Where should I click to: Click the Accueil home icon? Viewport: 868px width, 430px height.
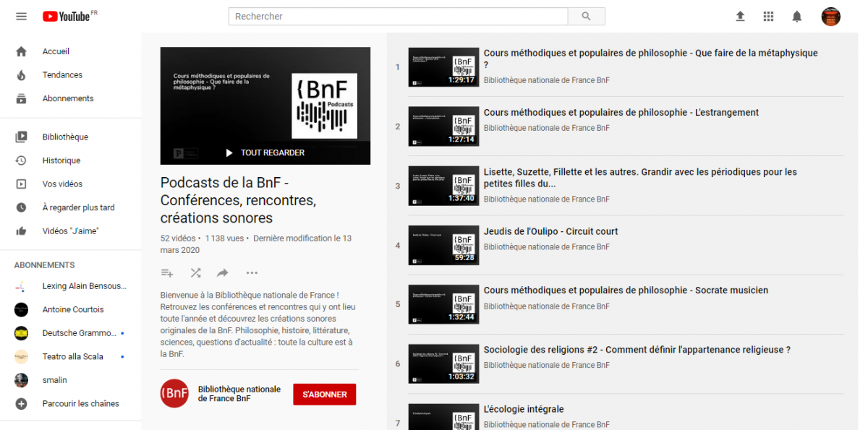click(x=21, y=51)
